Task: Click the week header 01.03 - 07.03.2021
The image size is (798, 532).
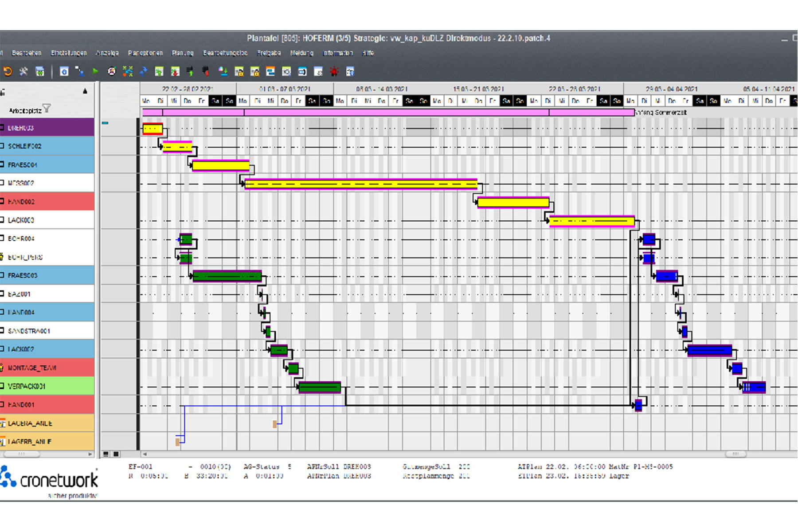Action: tap(285, 89)
